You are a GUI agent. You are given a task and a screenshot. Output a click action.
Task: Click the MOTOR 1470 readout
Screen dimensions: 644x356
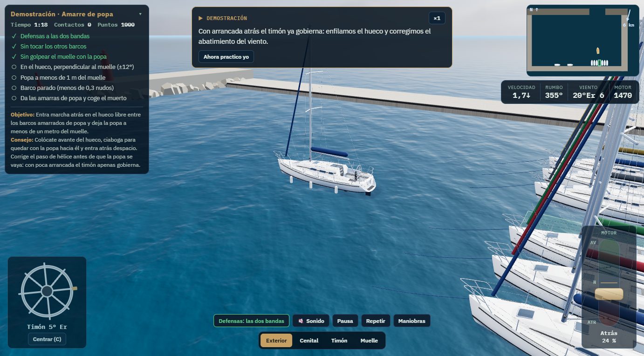click(x=623, y=92)
